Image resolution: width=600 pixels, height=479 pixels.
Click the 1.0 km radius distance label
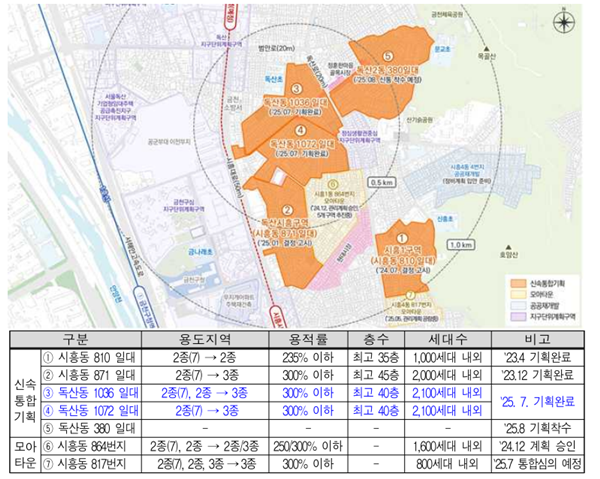coord(460,245)
